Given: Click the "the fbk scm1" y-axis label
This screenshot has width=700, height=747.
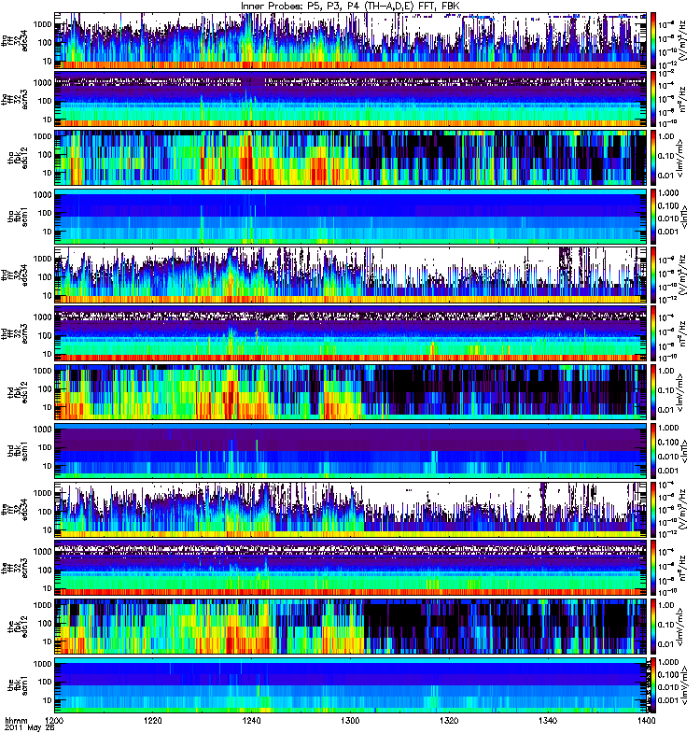Looking at the screenshot, I should (x=18, y=685).
